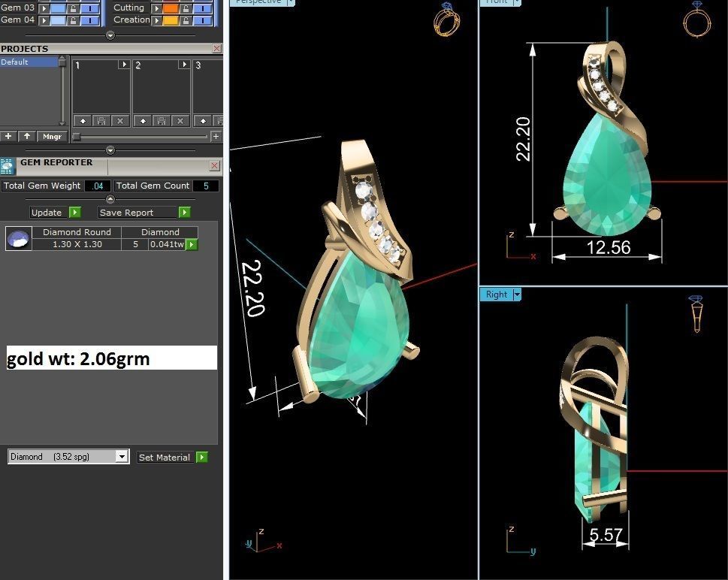This screenshot has width=728, height=580.
Task: Click the 0.041tw weight cell
Action: [x=167, y=244]
